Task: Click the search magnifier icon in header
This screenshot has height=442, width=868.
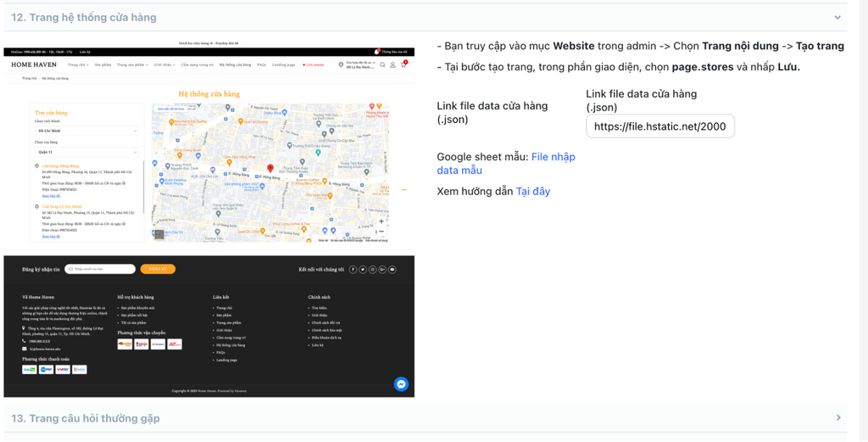Action: (383, 64)
